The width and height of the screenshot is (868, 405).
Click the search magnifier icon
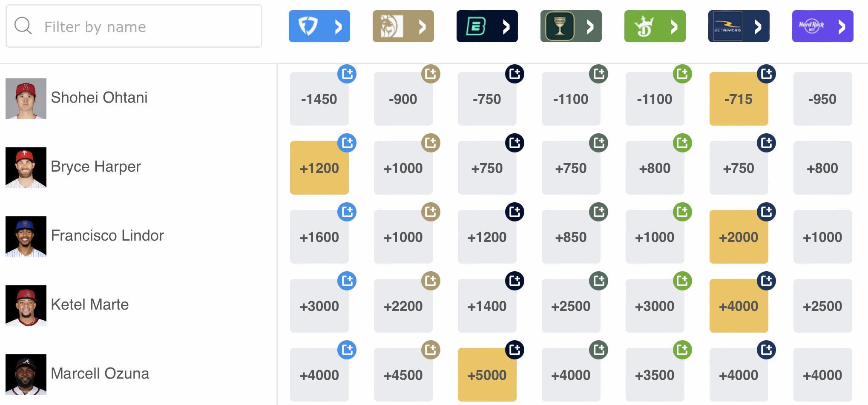pyautogui.click(x=23, y=26)
